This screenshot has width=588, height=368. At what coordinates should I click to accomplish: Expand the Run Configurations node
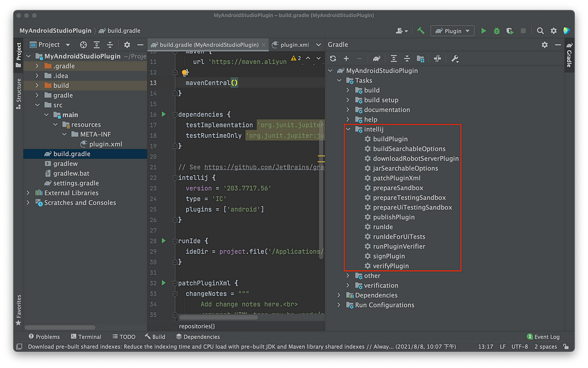[x=339, y=305]
